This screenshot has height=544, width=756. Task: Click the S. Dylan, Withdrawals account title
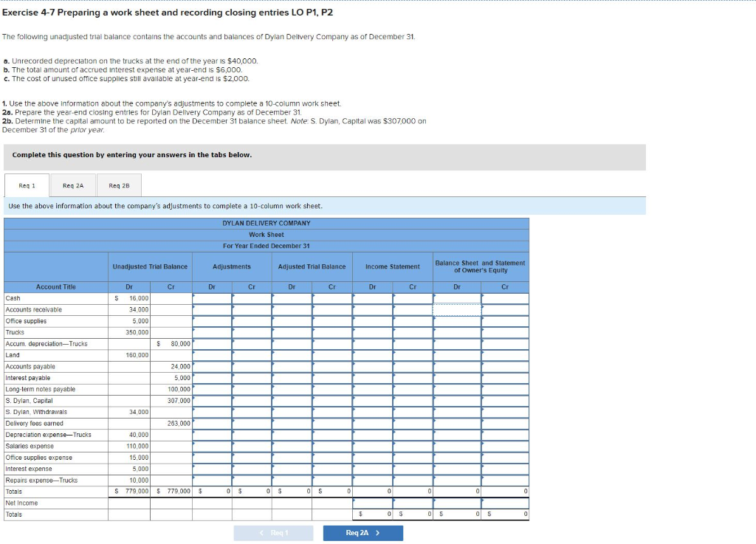[36, 412]
